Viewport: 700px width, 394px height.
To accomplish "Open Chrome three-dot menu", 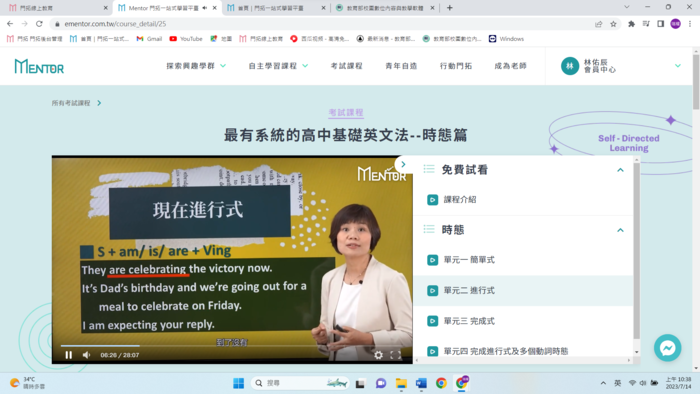I will pos(690,24).
